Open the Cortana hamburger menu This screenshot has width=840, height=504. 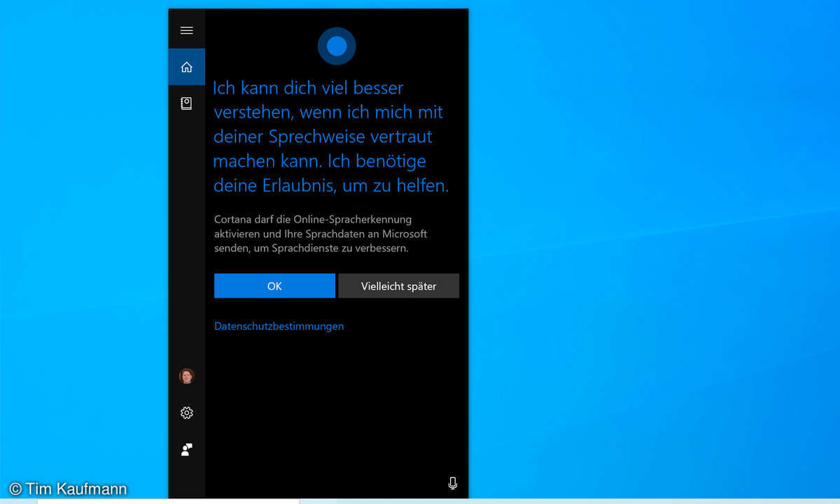click(186, 30)
